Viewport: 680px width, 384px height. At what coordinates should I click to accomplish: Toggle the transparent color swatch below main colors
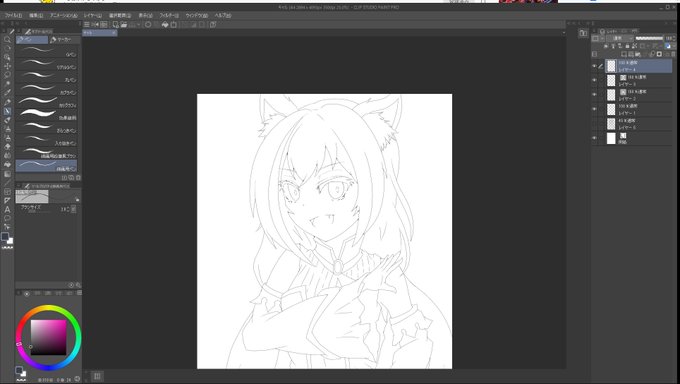pos(8,247)
